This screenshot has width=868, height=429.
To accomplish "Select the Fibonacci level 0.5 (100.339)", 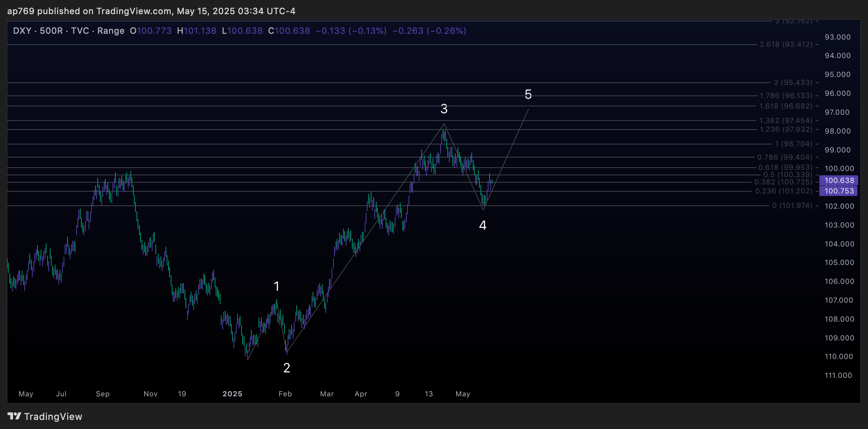I will pyautogui.click(x=788, y=175).
